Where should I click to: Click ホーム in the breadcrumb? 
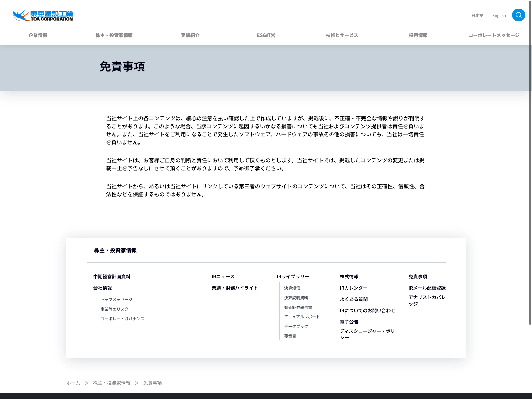pyautogui.click(x=73, y=383)
